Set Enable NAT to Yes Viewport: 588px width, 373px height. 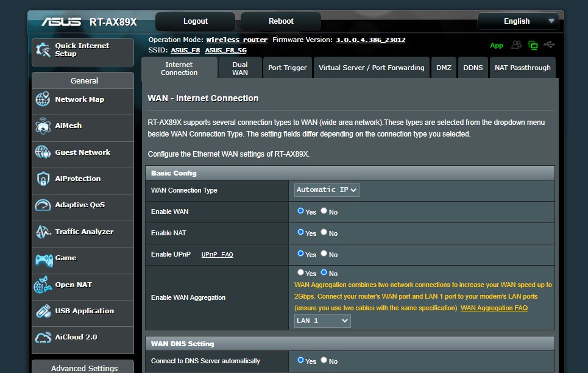pyautogui.click(x=300, y=232)
